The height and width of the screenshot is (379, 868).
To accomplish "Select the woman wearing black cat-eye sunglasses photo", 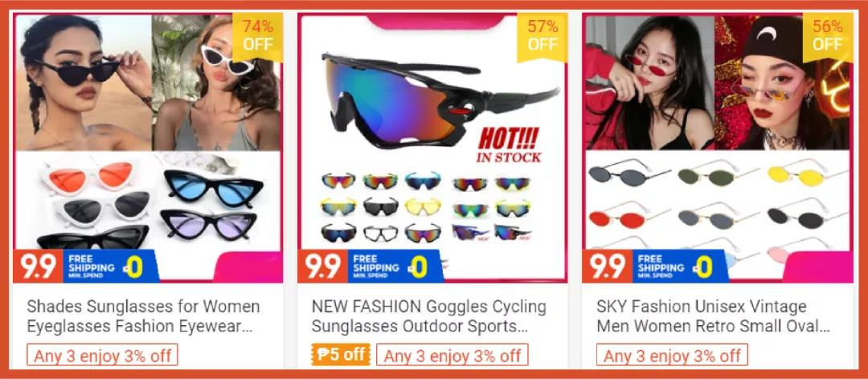I will pyautogui.click(x=83, y=83).
